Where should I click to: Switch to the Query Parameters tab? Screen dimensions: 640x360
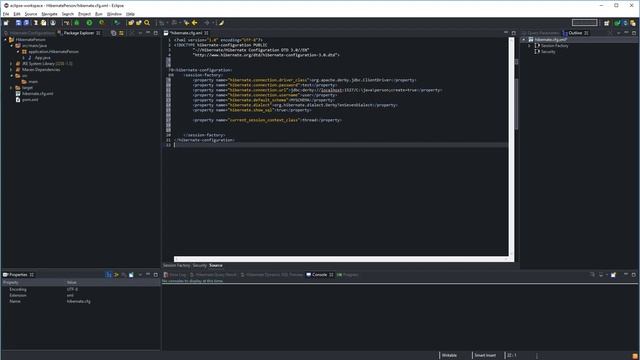(540, 33)
